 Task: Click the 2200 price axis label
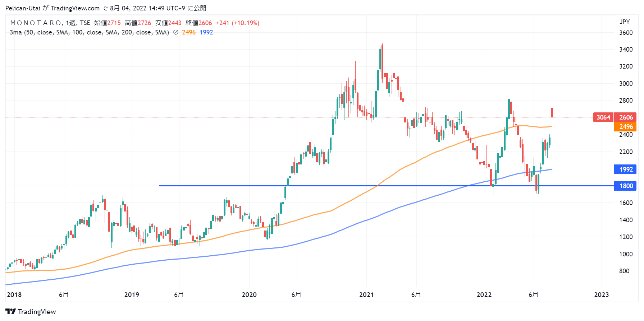tap(626, 152)
